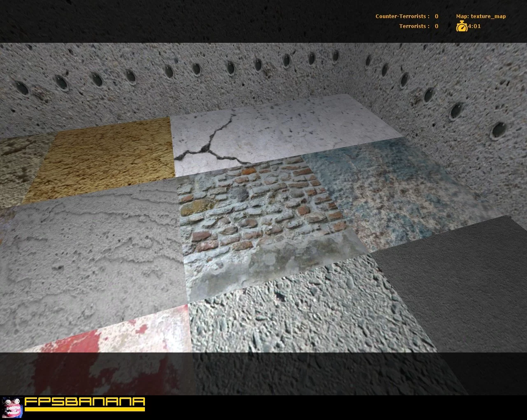
Task: Select the Terrorists team label
Action: tap(414, 26)
